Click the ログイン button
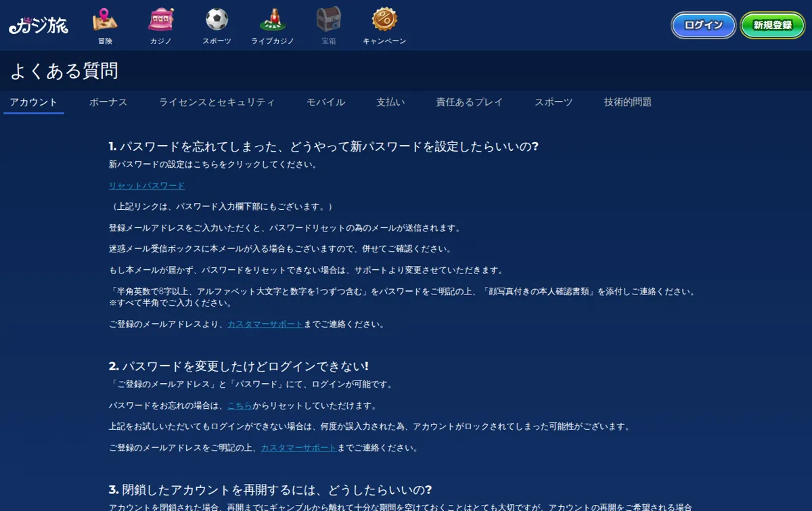The height and width of the screenshot is (511, 812). coord(704,25)
